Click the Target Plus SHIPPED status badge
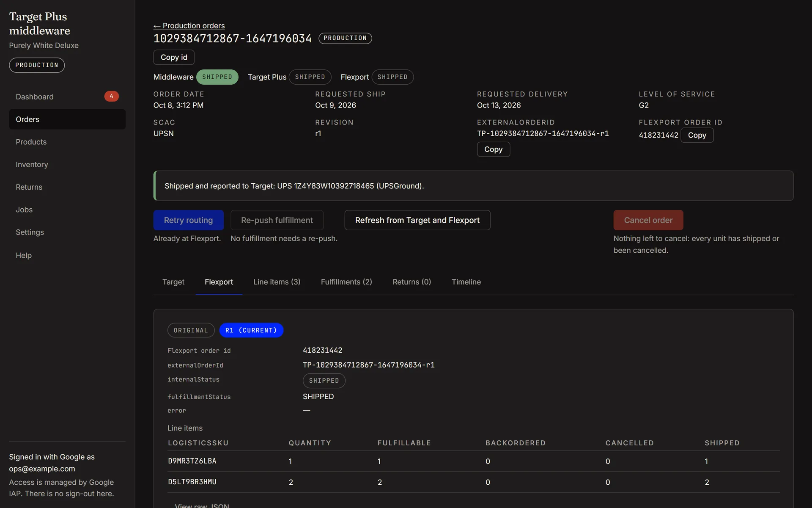The width and height of the screenshot is (812, 508). (x=310, y=77)
